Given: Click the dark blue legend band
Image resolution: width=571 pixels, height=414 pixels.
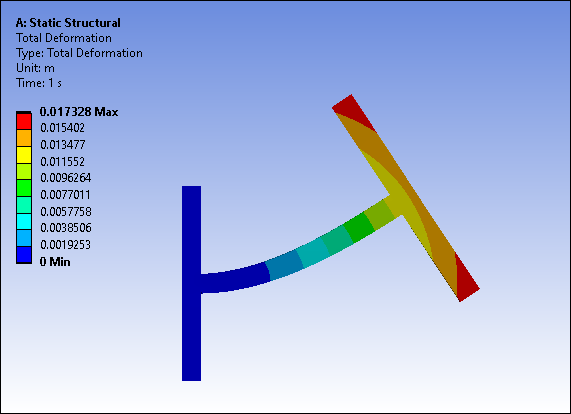Looking at the screenshot, I should 24,255.
